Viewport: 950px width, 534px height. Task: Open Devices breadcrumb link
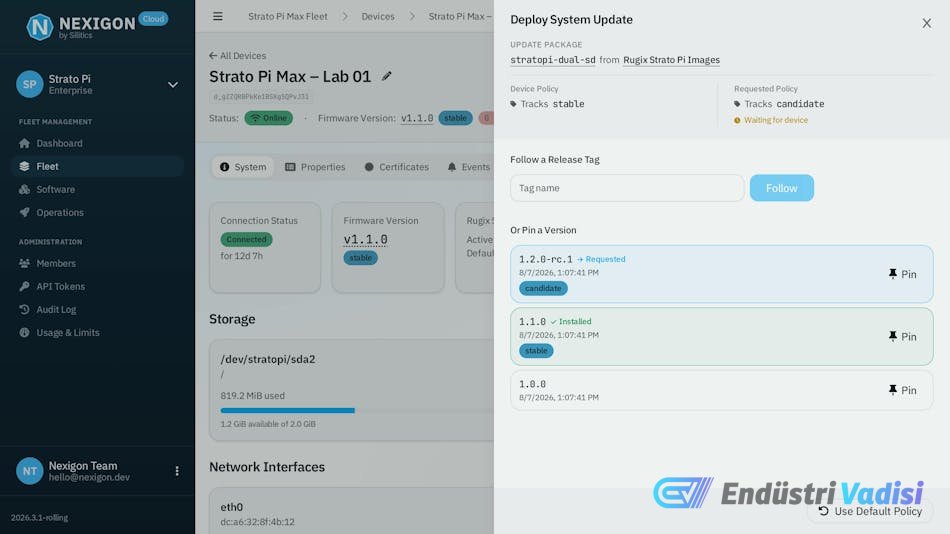pyautogui.click(x=378, y=16)
